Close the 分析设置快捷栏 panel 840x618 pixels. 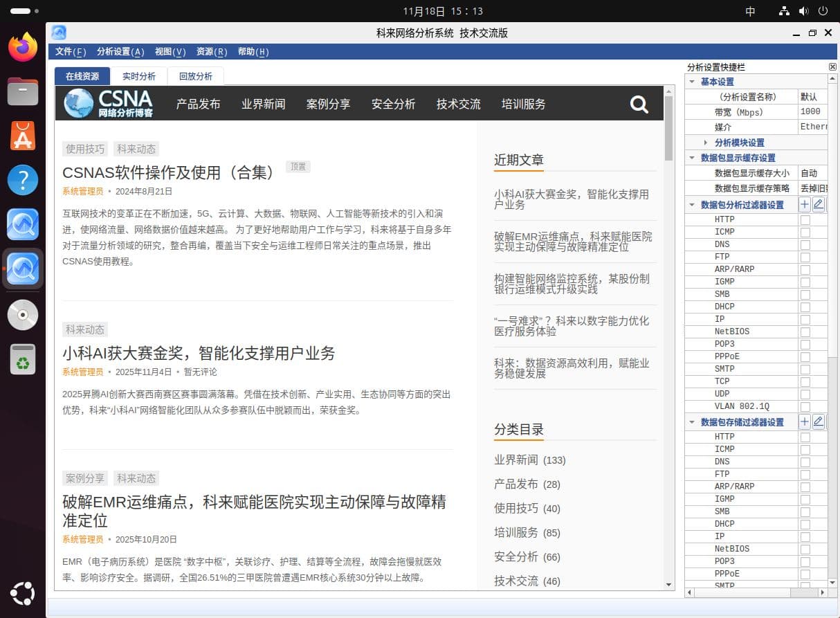pos(832,67)
